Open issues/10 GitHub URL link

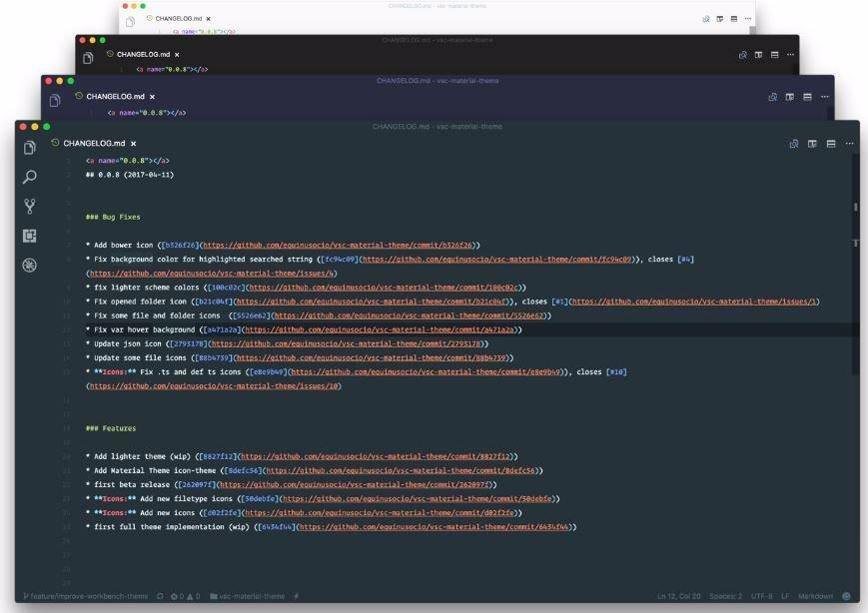(214, 386)
